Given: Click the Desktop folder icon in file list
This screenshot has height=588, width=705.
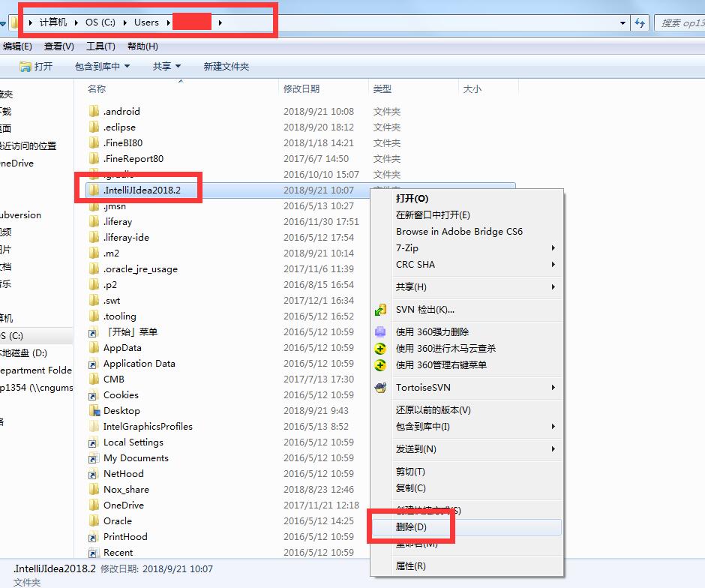Looking at the screenshot, I should point(94,410).
